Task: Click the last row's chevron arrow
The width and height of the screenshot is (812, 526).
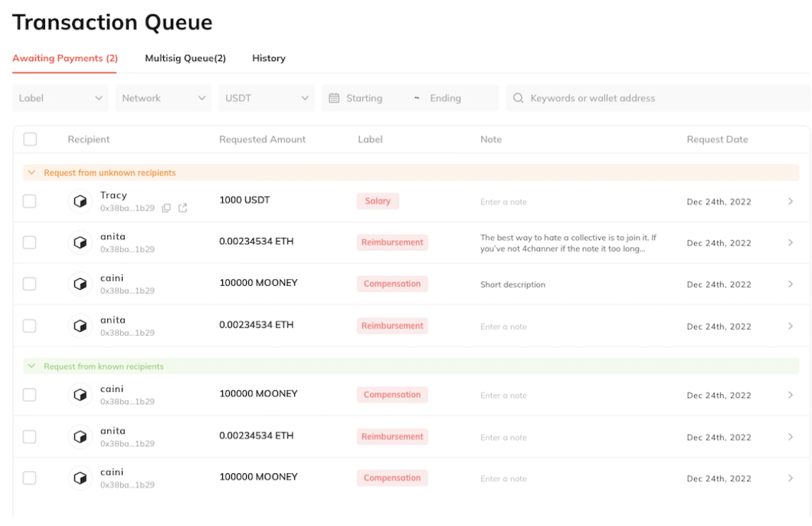Action: 791,478
